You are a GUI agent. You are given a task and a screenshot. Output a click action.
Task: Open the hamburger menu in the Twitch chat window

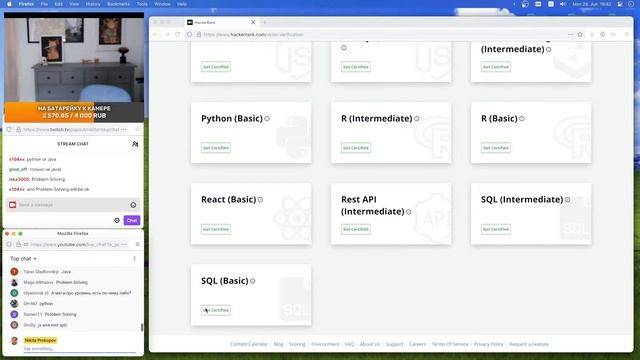pos(138,129)
